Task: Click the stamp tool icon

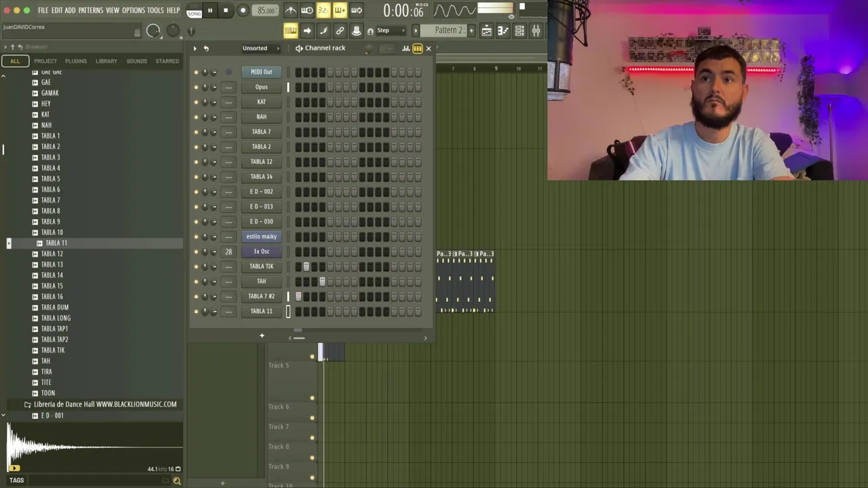Action: point(356,30)
